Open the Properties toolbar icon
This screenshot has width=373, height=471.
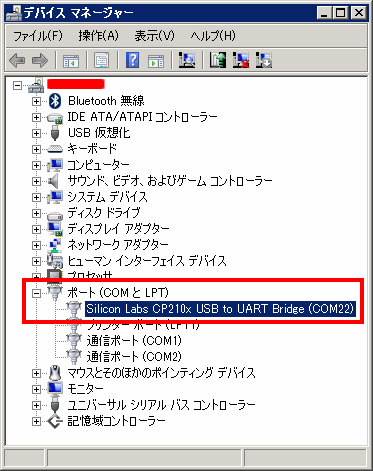pyautogui.click(x=101, y=61)
